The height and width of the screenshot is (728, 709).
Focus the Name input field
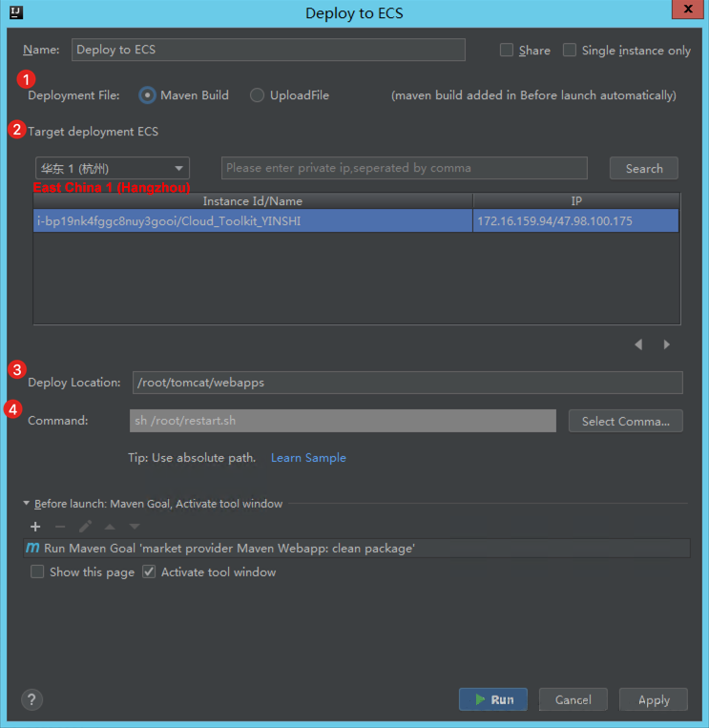click(268, 50)
